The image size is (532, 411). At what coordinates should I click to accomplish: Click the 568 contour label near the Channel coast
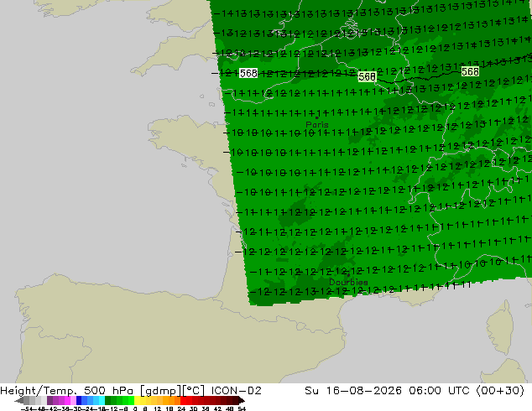tap(248, 73)
